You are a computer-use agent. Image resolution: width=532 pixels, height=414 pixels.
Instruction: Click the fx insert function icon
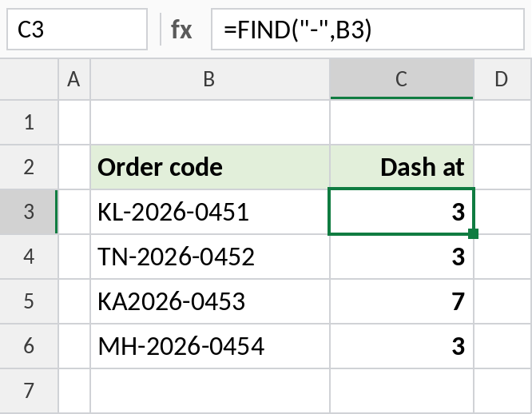(181, 30)
